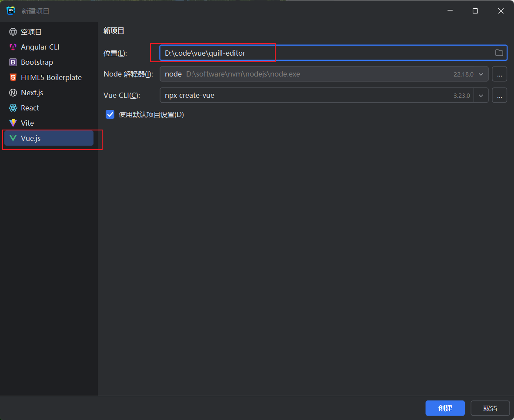
Task: Open the npx create-vue combo box
Action: (x=324, y=95)
